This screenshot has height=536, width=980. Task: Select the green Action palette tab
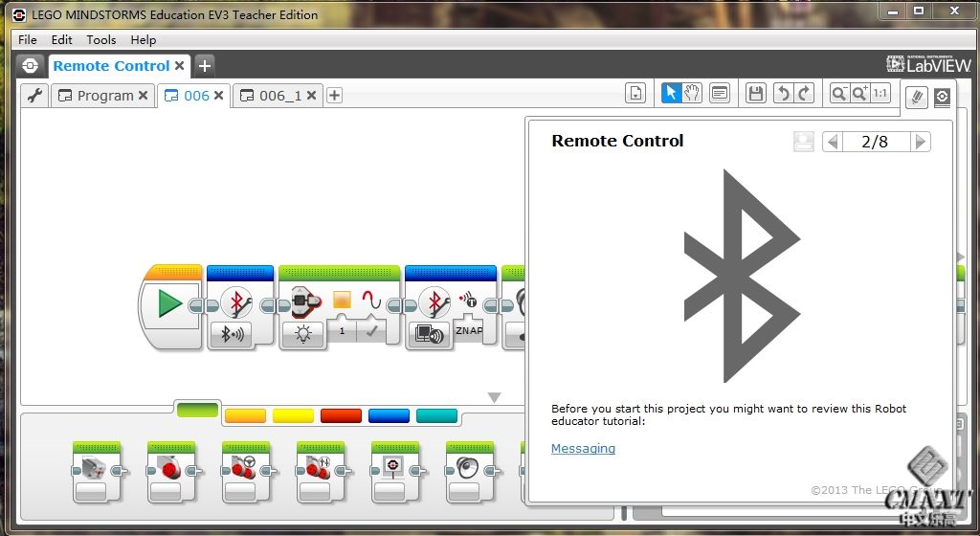tap(197, 410)
